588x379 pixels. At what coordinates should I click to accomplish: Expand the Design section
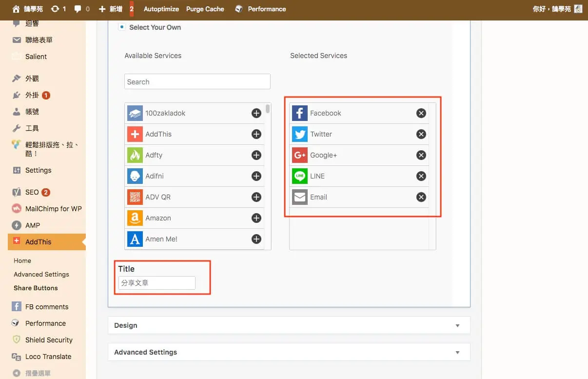pos(289,325)
